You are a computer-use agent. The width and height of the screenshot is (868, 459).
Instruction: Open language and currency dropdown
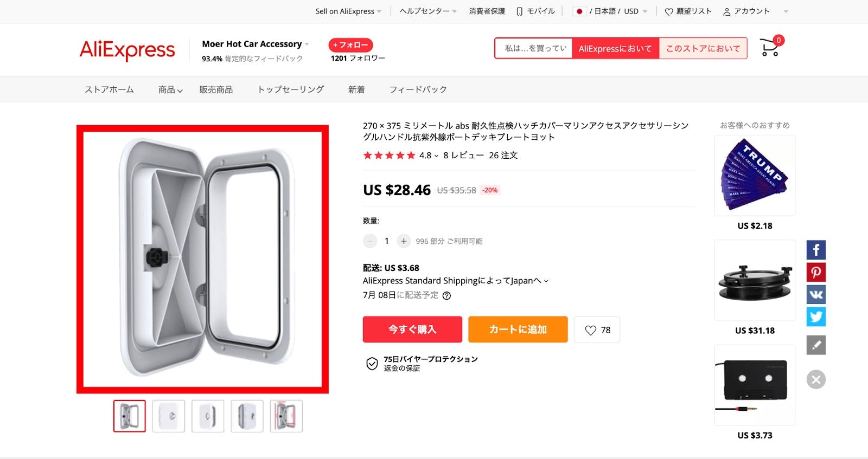point(610,11)
